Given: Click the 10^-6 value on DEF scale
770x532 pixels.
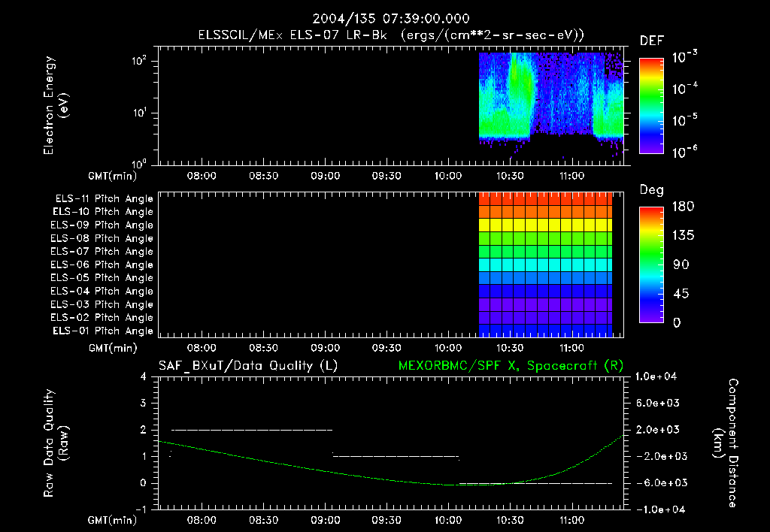Looking at the screenshot, I should (685, 152).
